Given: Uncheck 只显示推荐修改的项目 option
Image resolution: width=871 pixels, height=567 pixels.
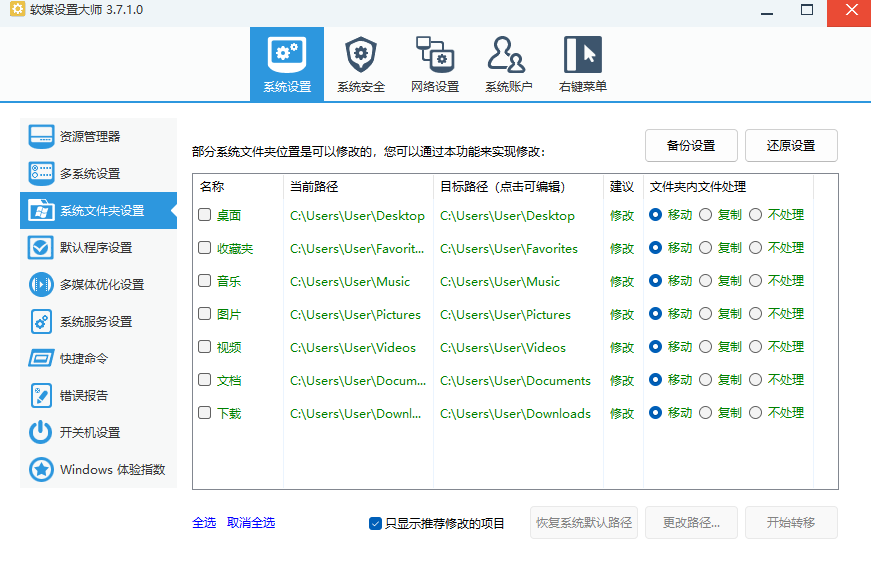Looking at the screenshot, I should [x=376, y=523].
